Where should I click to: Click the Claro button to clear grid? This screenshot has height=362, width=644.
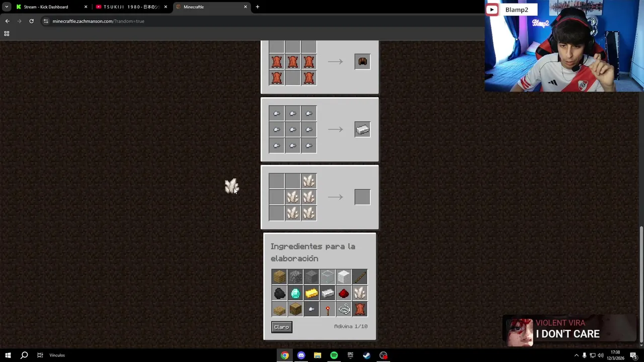(282, 327)
